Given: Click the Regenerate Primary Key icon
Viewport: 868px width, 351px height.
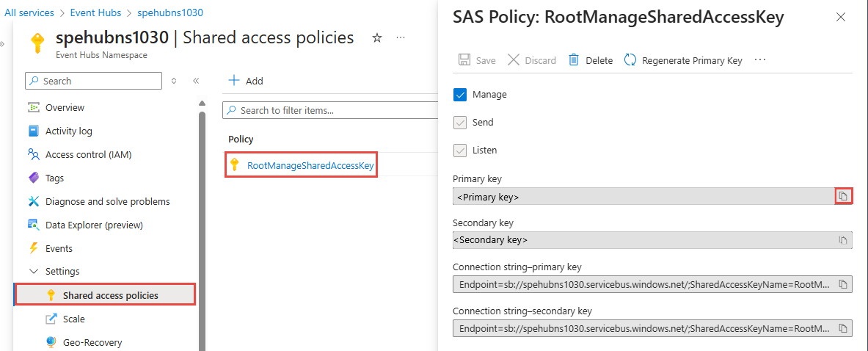Looking at the screenshot, I should (x=630, y=60).
